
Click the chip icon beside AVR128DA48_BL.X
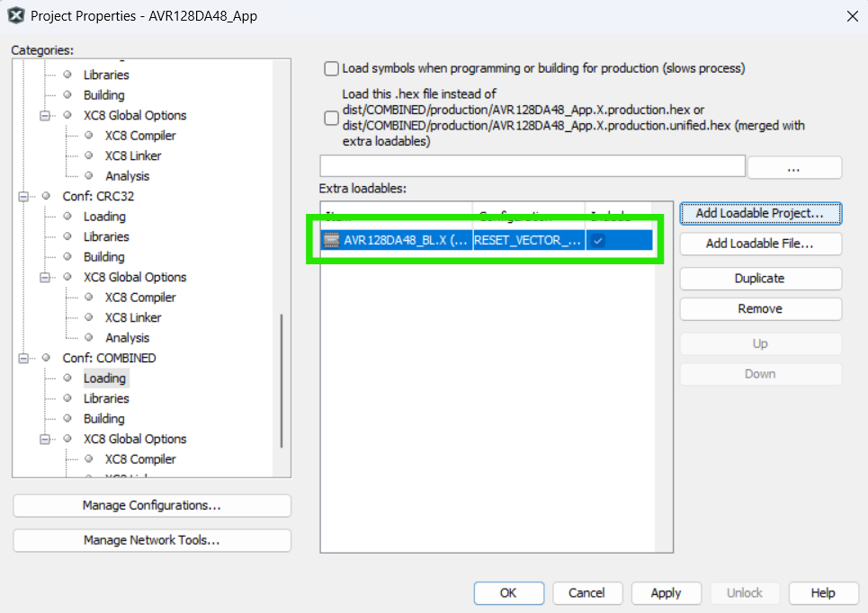332,240
